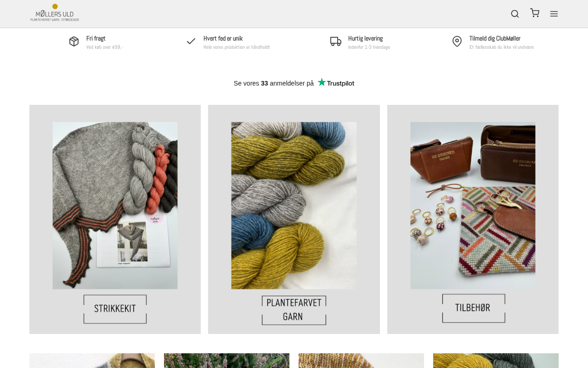Viewport: 588px width, 368px height.
Task: Click the checkmark icon beside unique skein
Action: coord(191,41)
